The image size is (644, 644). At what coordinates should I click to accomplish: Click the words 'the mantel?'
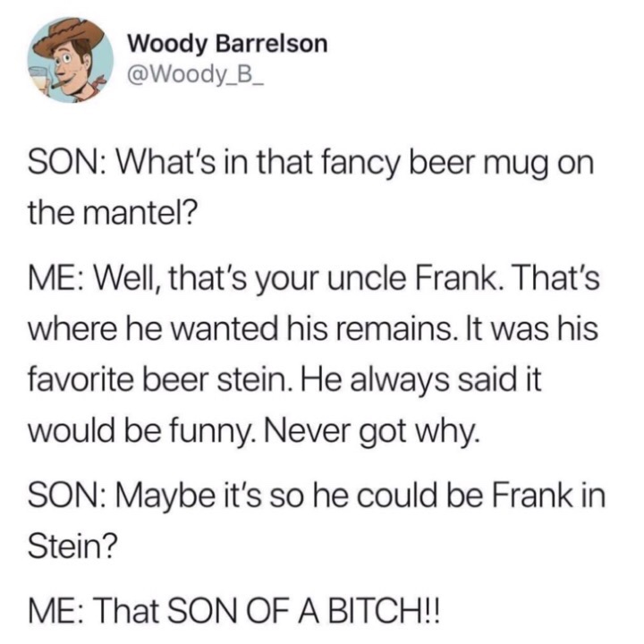pos(113,214)
